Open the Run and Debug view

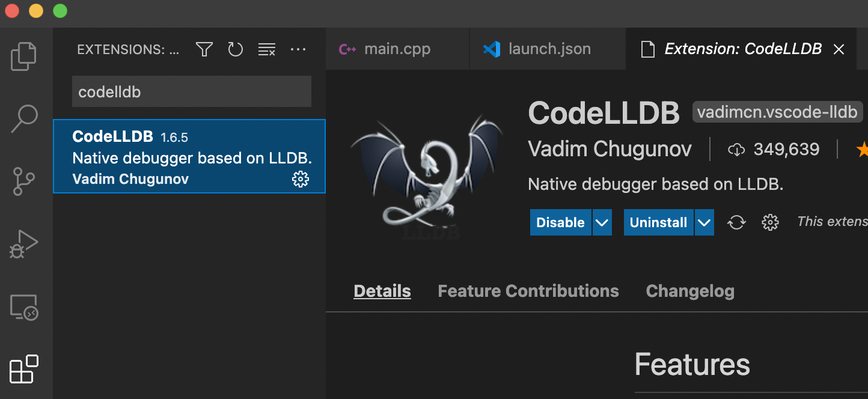[24, 244]
